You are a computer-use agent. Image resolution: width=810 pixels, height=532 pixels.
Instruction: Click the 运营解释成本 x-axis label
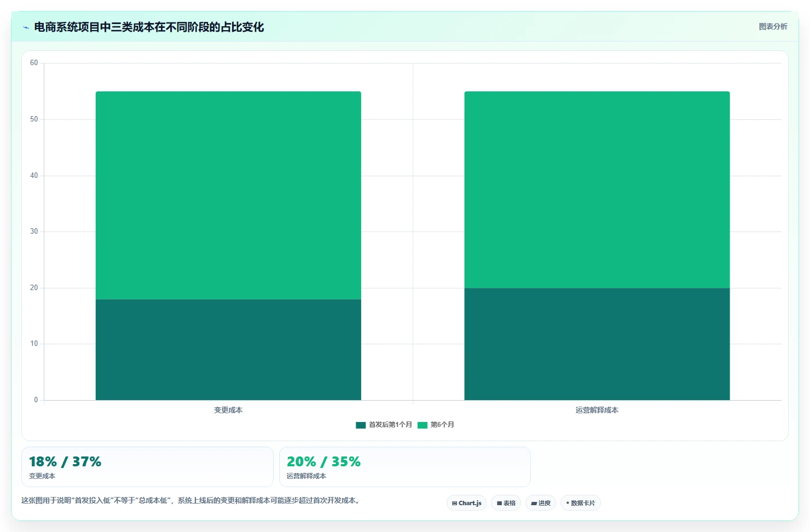click(597, 410)
